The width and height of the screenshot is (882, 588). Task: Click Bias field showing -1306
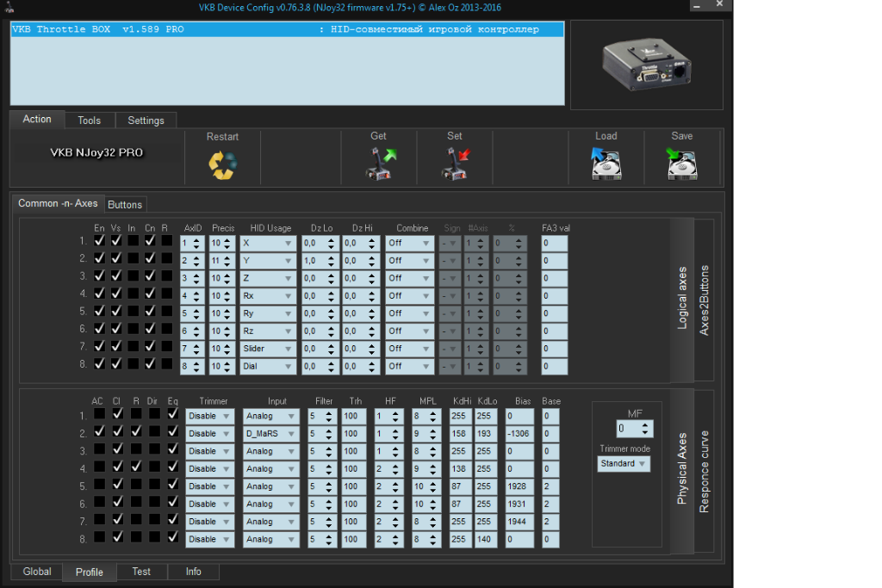pos(519,434)
